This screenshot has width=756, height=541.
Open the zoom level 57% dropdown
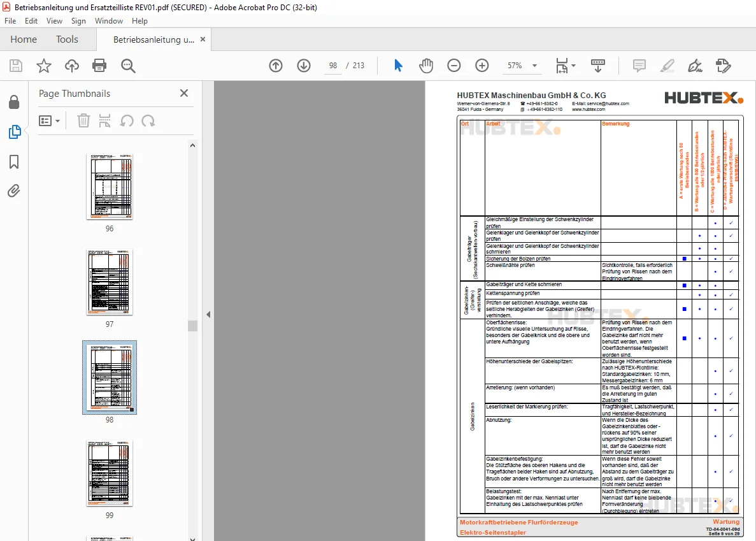534,66
